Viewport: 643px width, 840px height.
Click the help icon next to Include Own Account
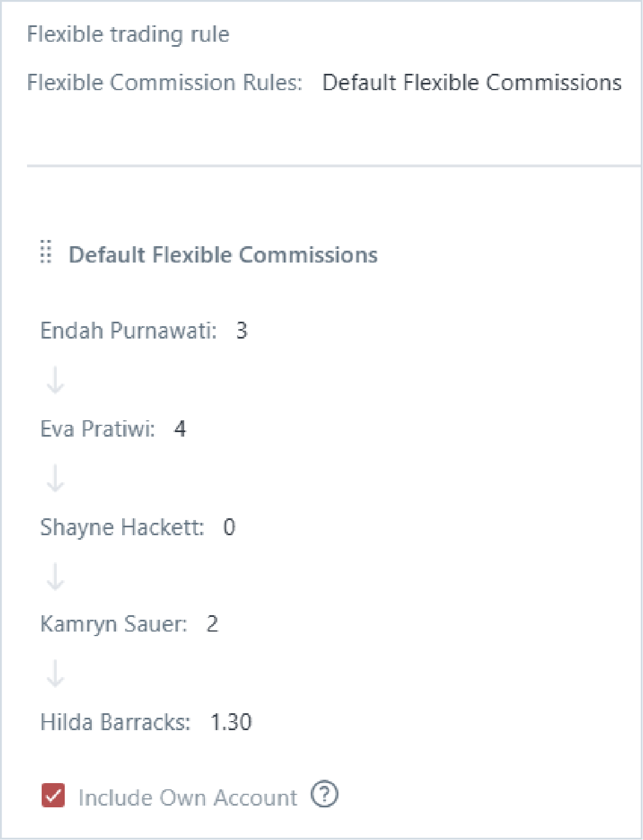325,795
